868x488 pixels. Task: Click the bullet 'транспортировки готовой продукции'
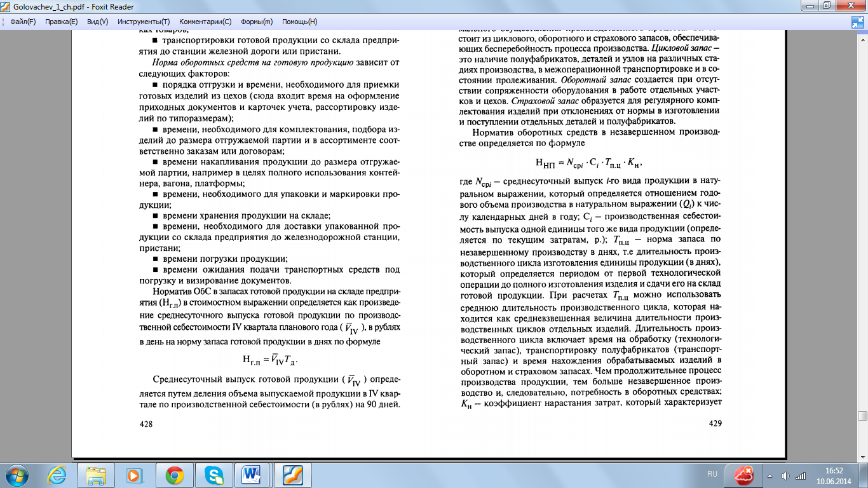[x=269, y=46]
